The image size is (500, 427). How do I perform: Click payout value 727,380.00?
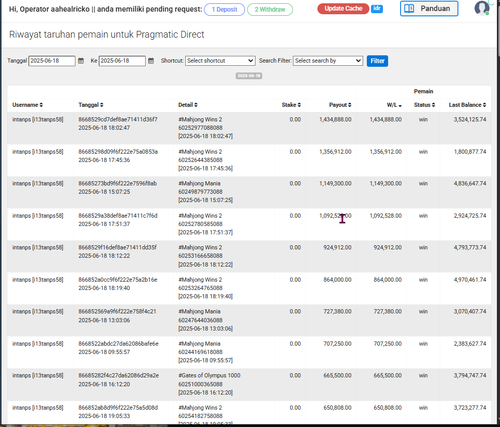click(x=337, y=311)
